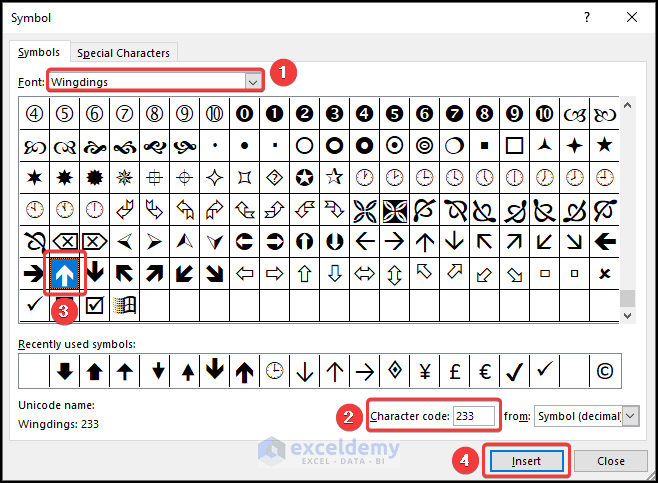Select the black five-pointed star symbol
658x483 pixels.
coord(604,145)
